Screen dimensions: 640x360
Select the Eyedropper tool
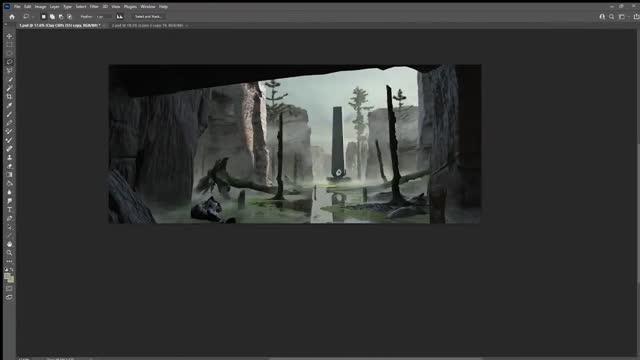(9, 105)
